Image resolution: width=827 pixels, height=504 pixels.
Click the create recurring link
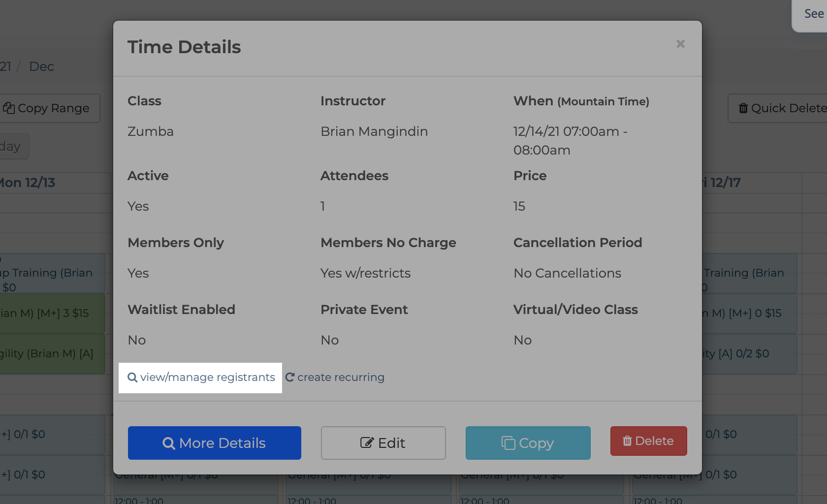[335, 378]
